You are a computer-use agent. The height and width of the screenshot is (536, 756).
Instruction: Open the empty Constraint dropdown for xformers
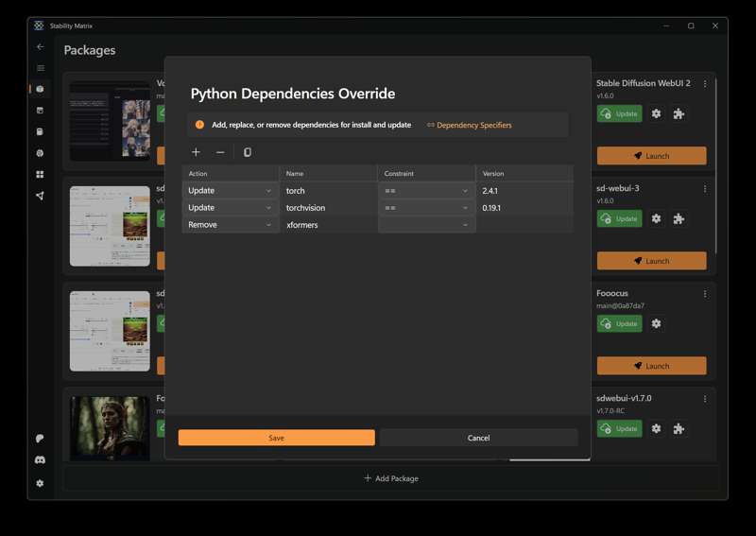click(426, 225)
